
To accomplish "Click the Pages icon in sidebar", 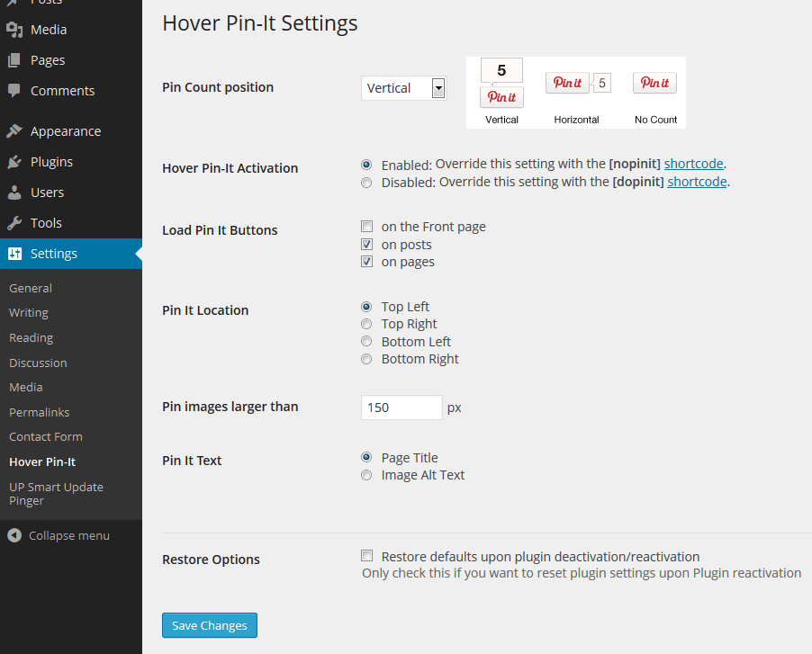I will tap(14, 60).
